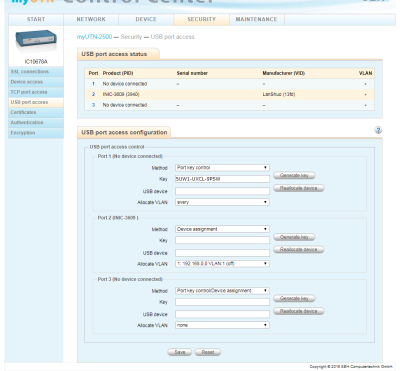Click the Port 2 Key field
The width and height of the screenshot is (400, 371).
[x=222, y=240]
